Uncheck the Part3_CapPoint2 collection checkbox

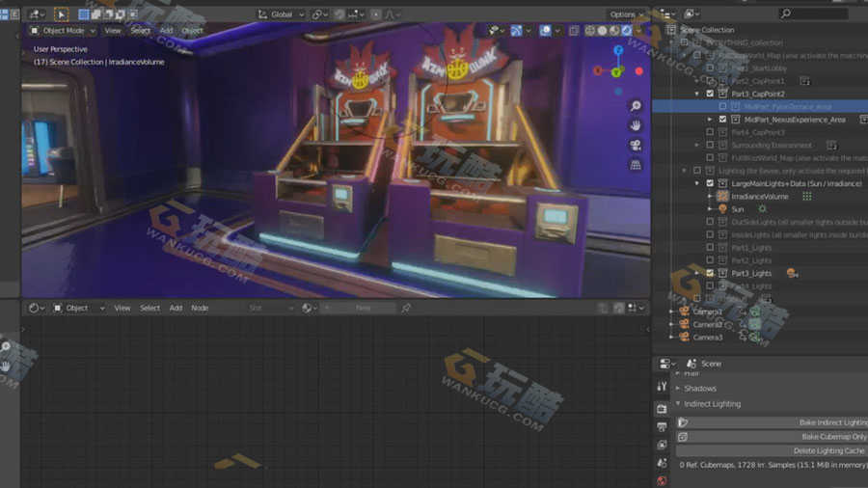[710, 95]
